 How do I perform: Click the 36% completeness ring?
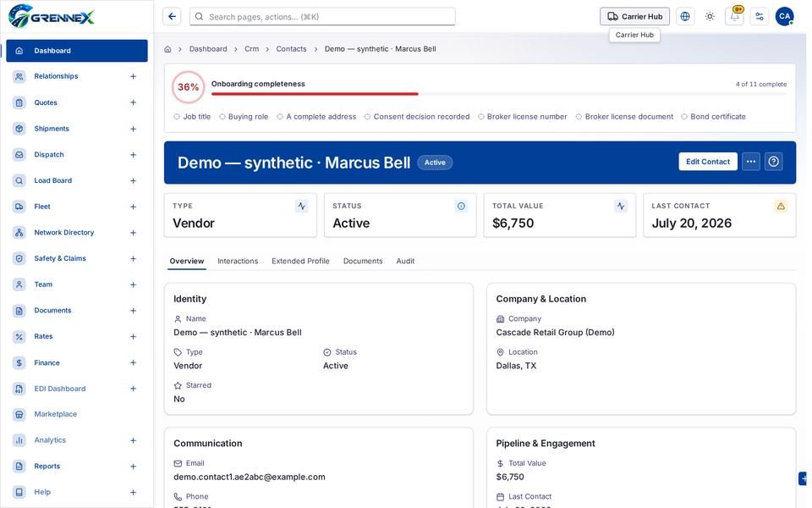(188, 87)
